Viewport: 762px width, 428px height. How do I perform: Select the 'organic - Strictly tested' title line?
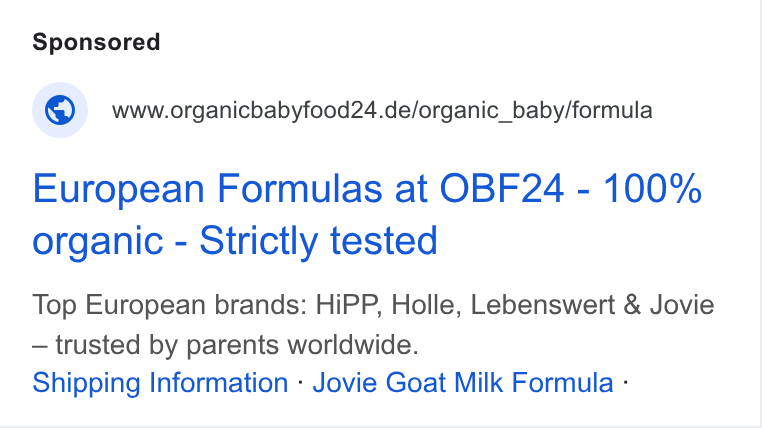[235, 240]
